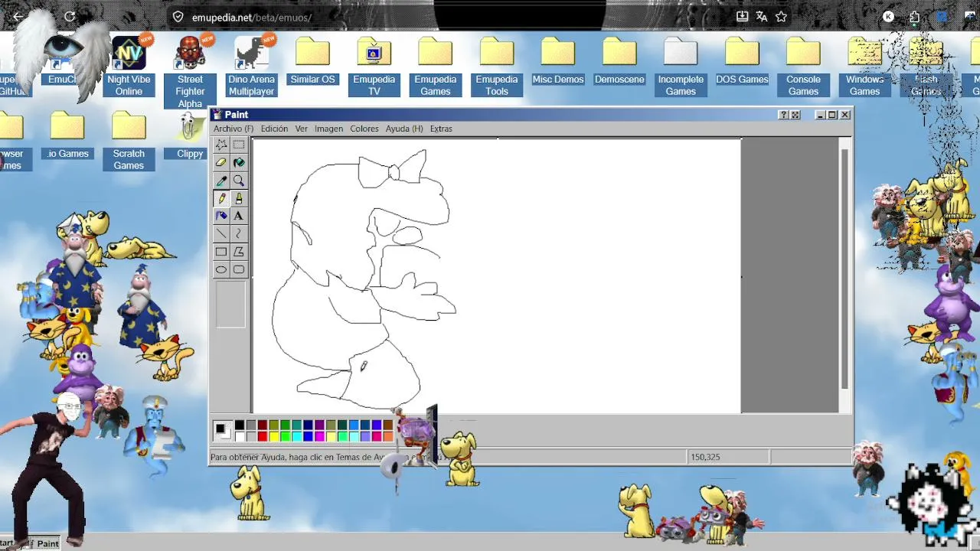Select the Airbrush spray tool
The width and height of the screenshot is (980, 551).
tap(221, 216)
